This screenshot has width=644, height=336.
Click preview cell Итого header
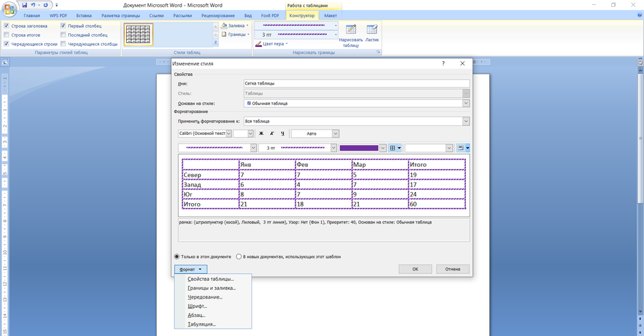(x=437, y=164)
